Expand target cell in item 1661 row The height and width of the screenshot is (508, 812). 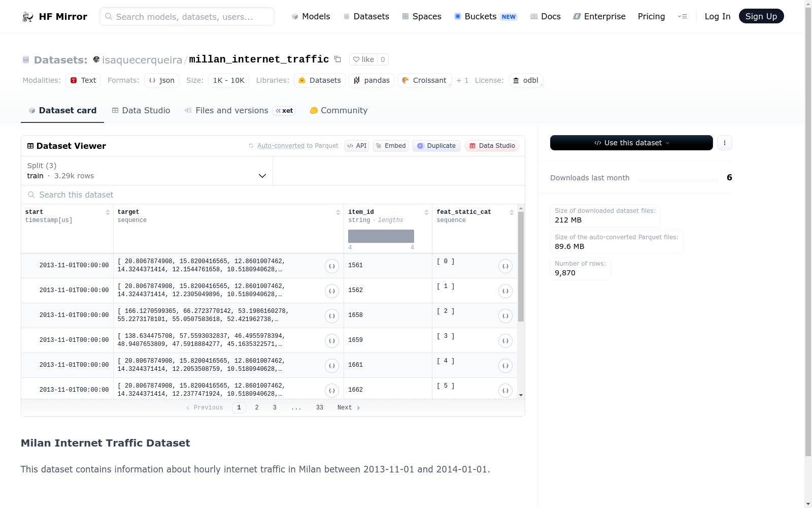click(332, 366)
